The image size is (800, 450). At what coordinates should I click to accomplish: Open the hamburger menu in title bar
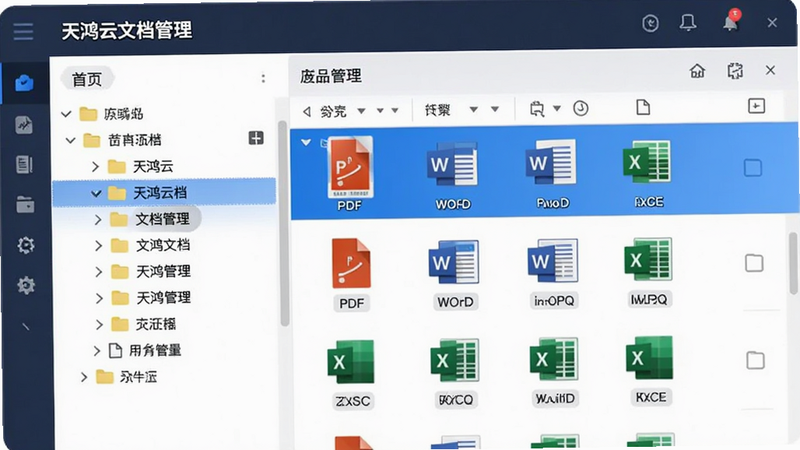click(23, 31)
